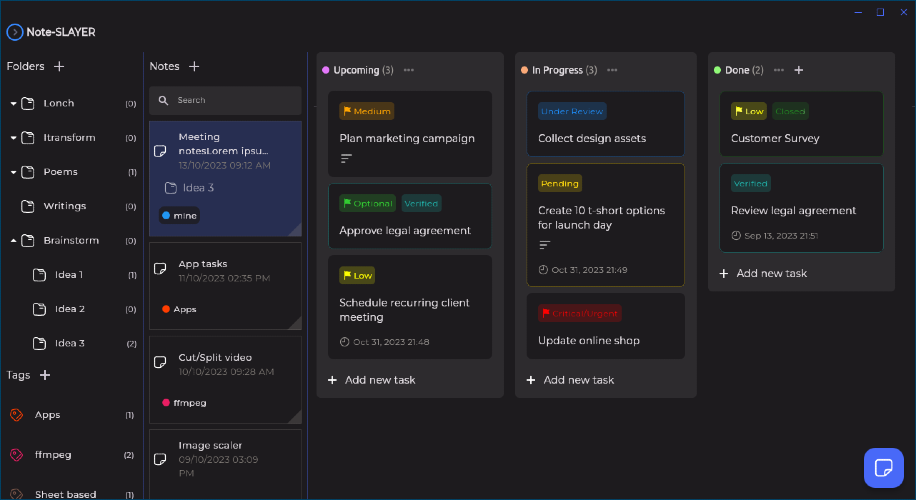Expand the Itransform folder arrow
The height and width of the screenshot is (500, 916).
click(x=13, y=138)
